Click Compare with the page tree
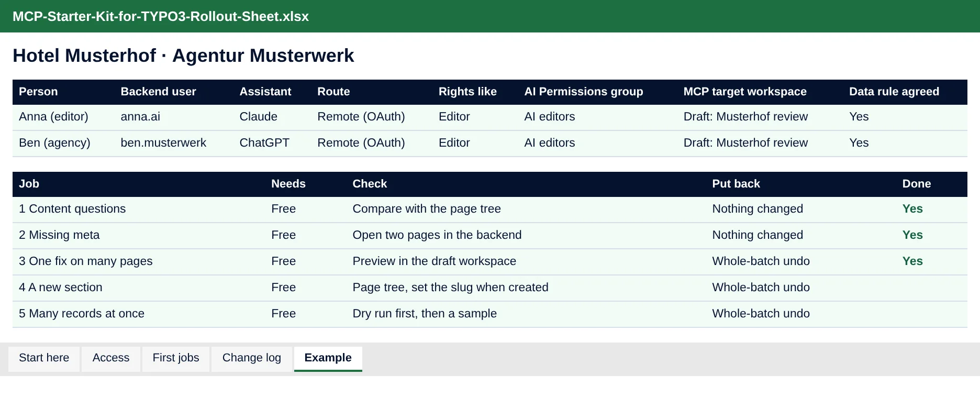This screenshot has width=980, height=419. tap(427, 209)
